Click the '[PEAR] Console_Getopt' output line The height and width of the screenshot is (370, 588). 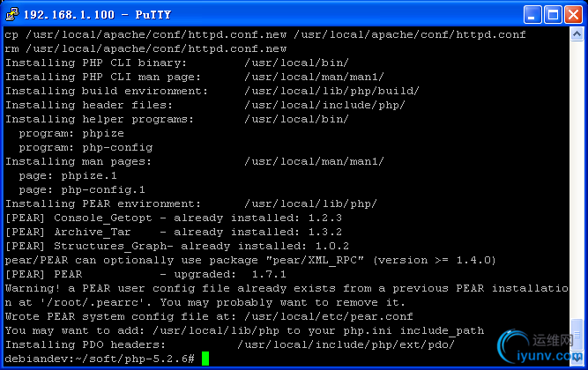[x=174, y=218]
